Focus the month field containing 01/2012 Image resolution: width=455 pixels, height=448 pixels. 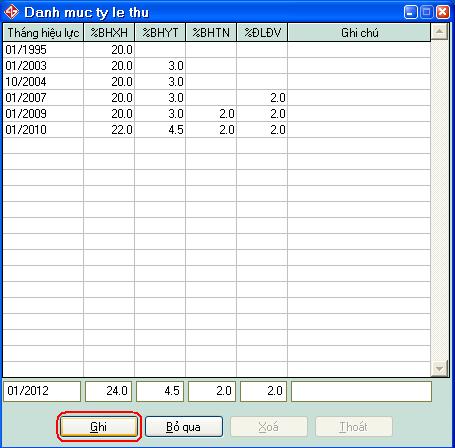coord(42,391)
